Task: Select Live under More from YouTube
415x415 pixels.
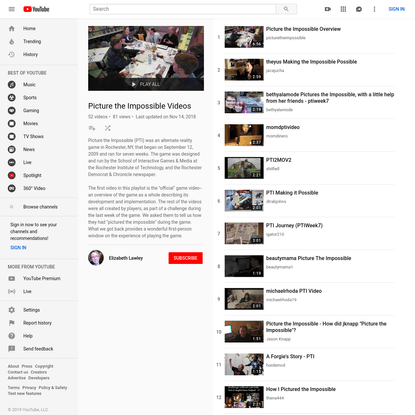Action: [27, 291]
